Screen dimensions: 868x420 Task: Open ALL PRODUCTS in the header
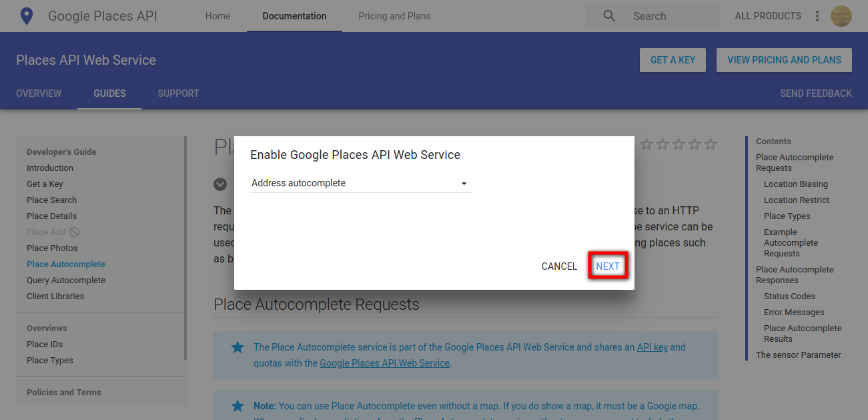pyautogui.click(x=768, y=16)
